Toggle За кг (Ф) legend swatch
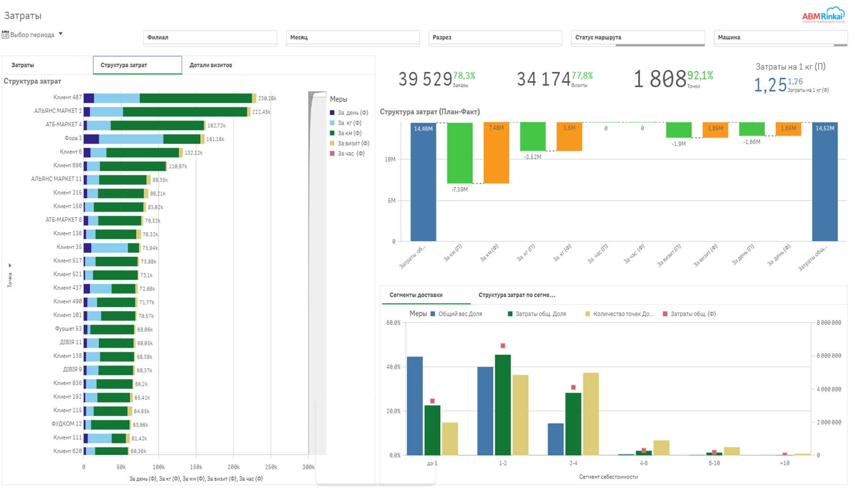 (332, 123)
